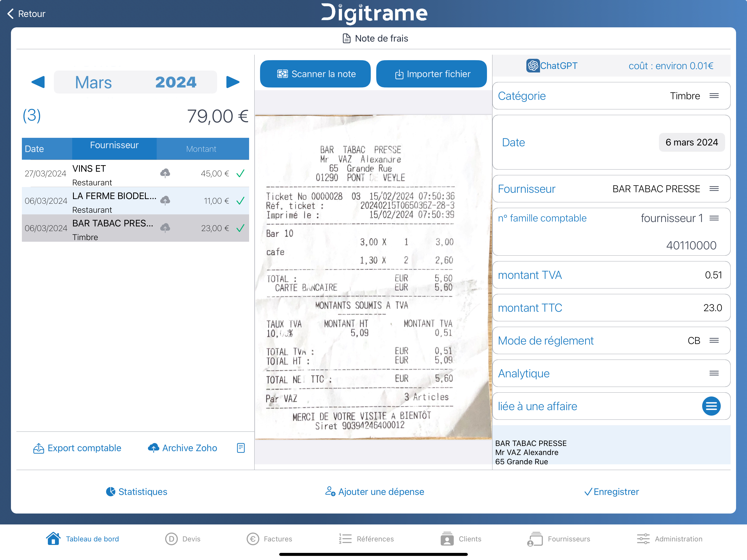
Task: Edit account number 40110000
Action: pos(691,245)
